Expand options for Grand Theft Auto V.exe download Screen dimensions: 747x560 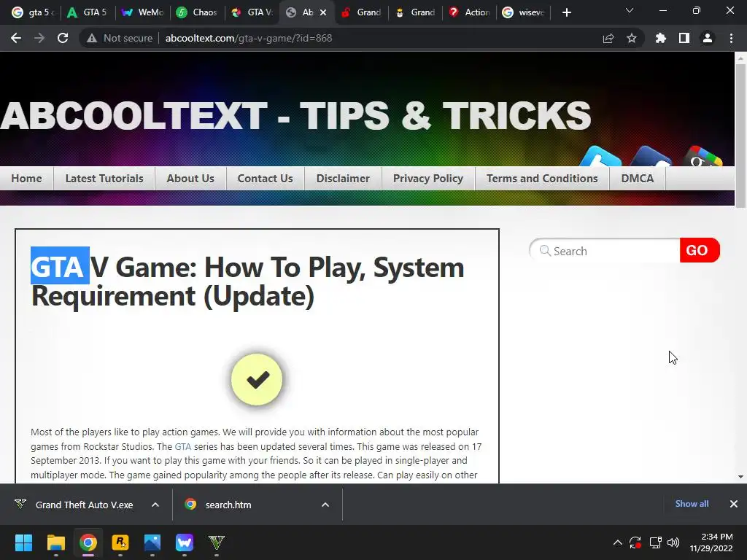[155, 505]
